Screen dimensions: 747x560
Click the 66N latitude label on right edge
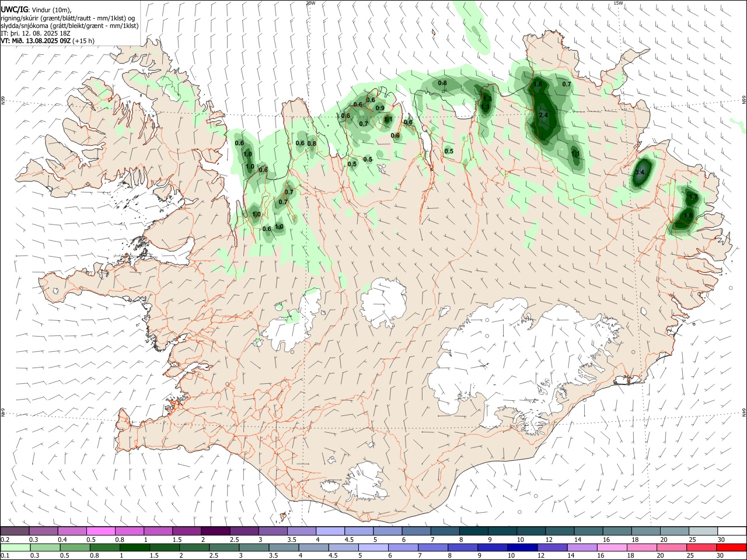(744, 100)
